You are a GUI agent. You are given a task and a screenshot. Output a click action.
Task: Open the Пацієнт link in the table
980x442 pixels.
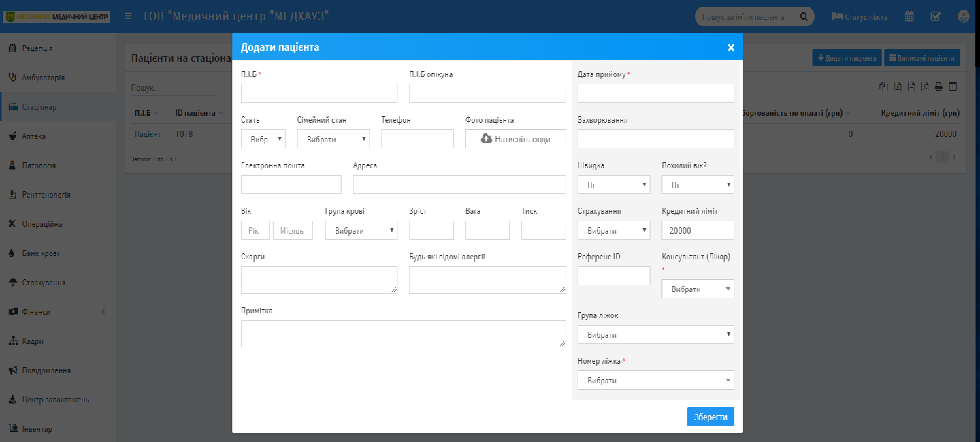click(x=148, y=134)
